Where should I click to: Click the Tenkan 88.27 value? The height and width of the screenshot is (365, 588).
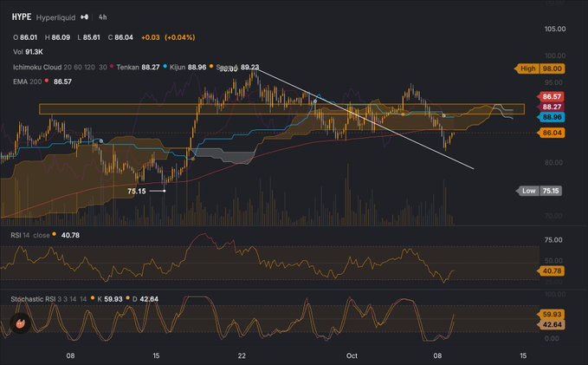click(x=151, y=68)
